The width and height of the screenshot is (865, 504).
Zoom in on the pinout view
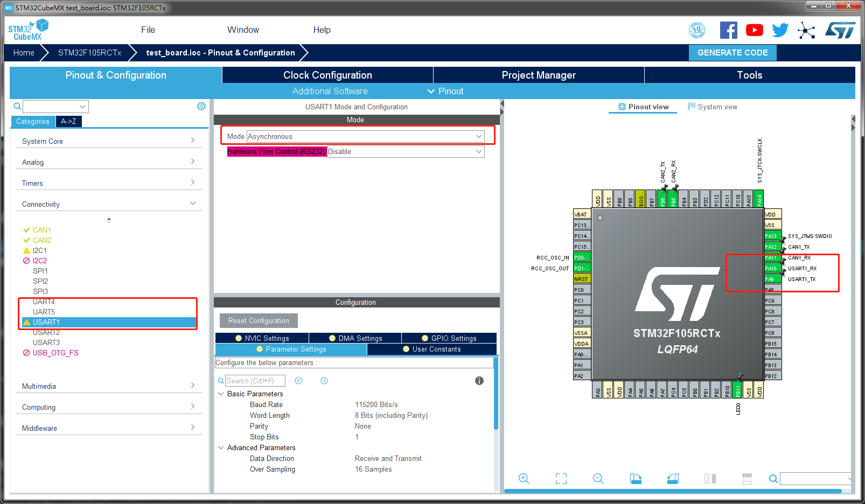click(x=524, y=478)
